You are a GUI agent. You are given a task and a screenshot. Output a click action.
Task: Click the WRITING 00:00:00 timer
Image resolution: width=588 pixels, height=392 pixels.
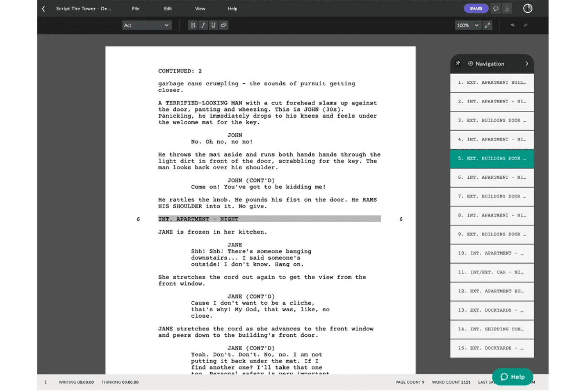pyautogui.click(x=76, y=382)
